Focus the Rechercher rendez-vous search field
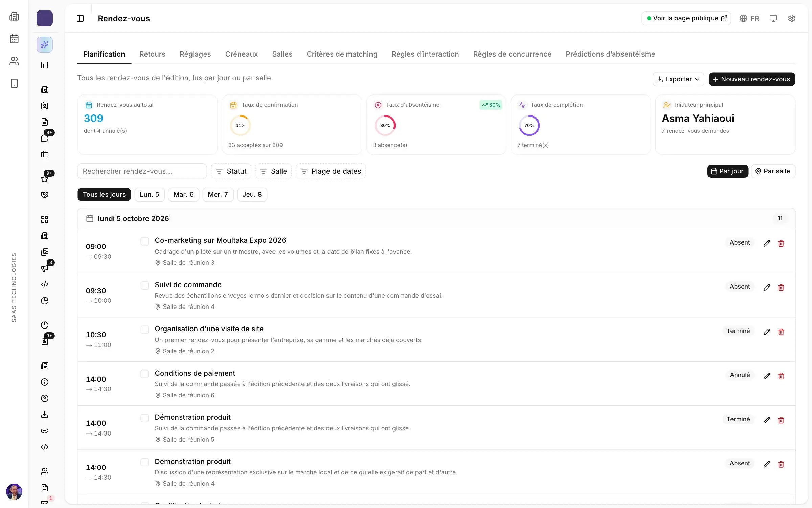This screenshot has width=812, height=508. pyautogui.click(x=142, y=171)
